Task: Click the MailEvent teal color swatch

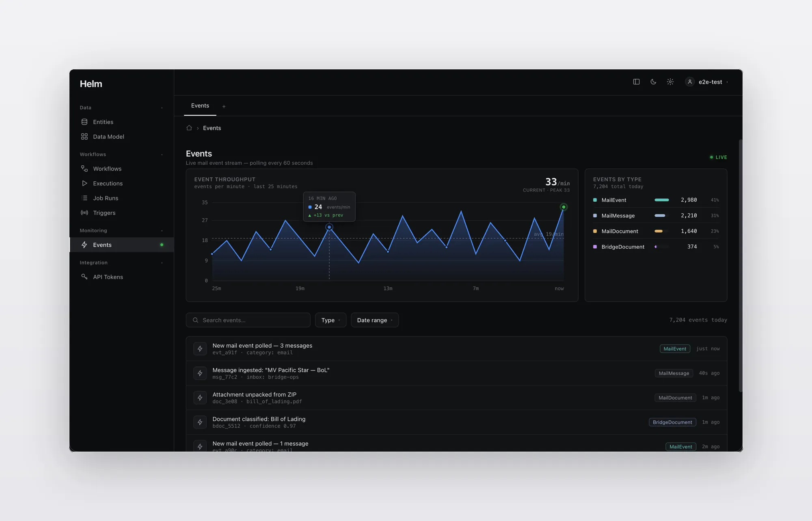Action: point(595,200)
